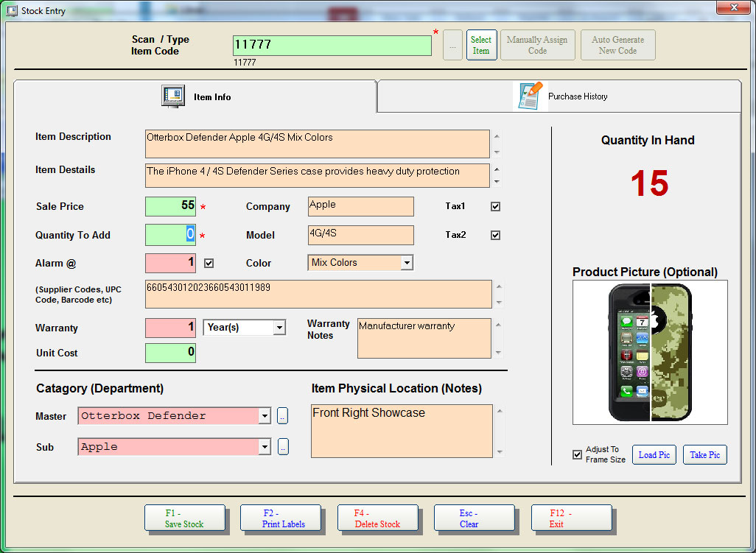
Task: Click Warranty Notes scroll up arrow
Action: click(499, 325)
